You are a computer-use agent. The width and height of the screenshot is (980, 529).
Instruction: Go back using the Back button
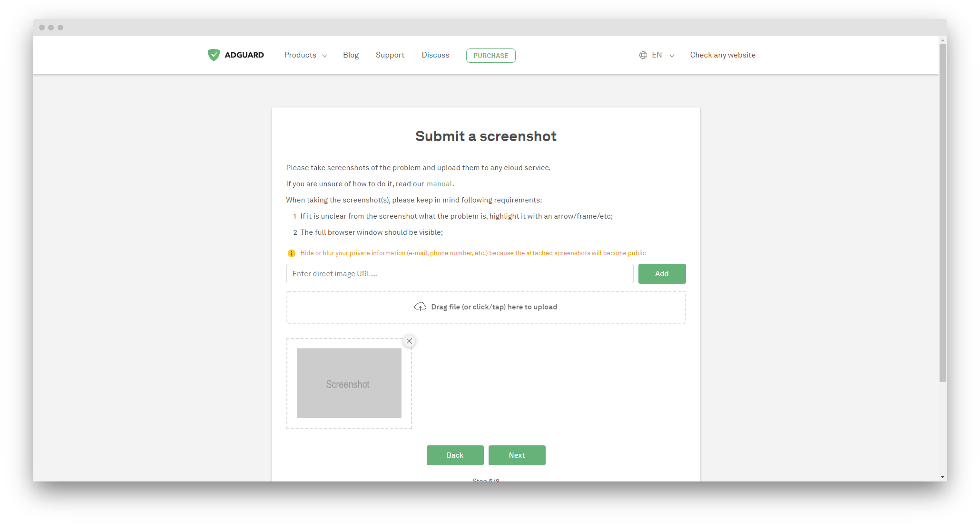(x=455, y=455)
